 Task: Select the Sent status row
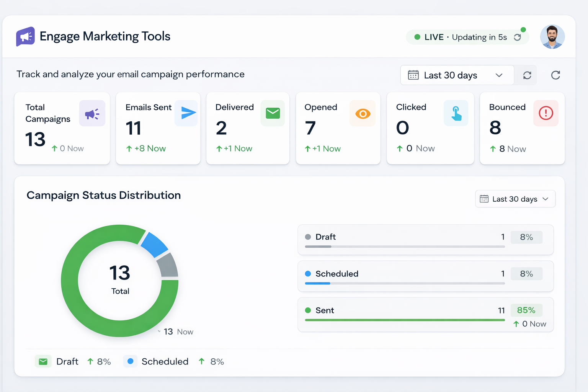426,315
